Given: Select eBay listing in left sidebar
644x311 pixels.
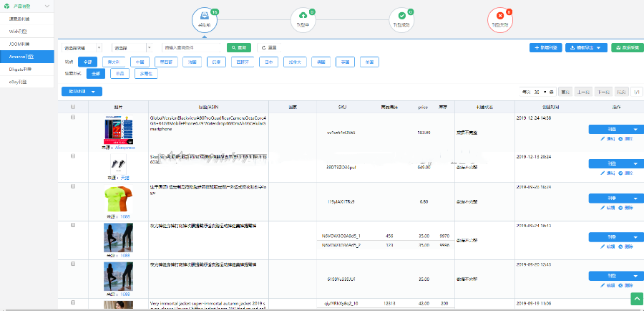Looking at the screenshot, I should pos(19,81).
